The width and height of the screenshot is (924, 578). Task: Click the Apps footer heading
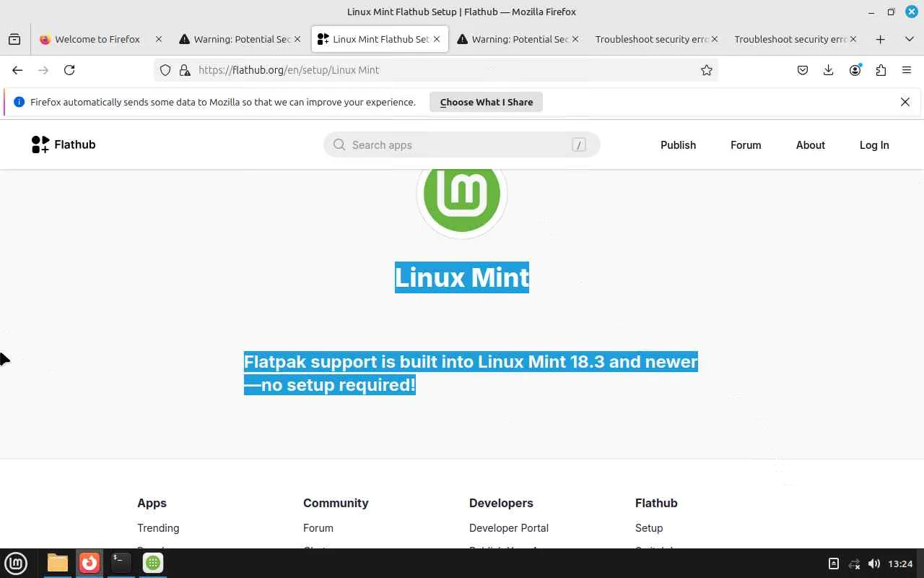coord(152,503)
